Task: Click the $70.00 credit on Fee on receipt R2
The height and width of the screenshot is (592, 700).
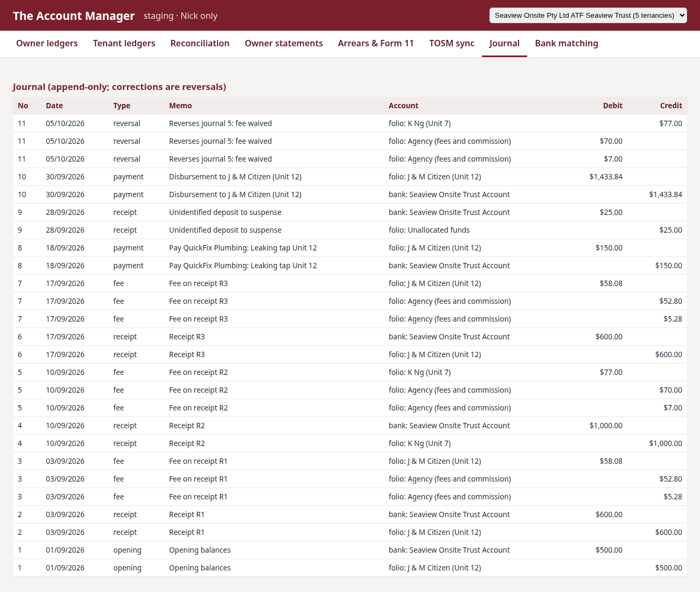Action: click(670, 390)
